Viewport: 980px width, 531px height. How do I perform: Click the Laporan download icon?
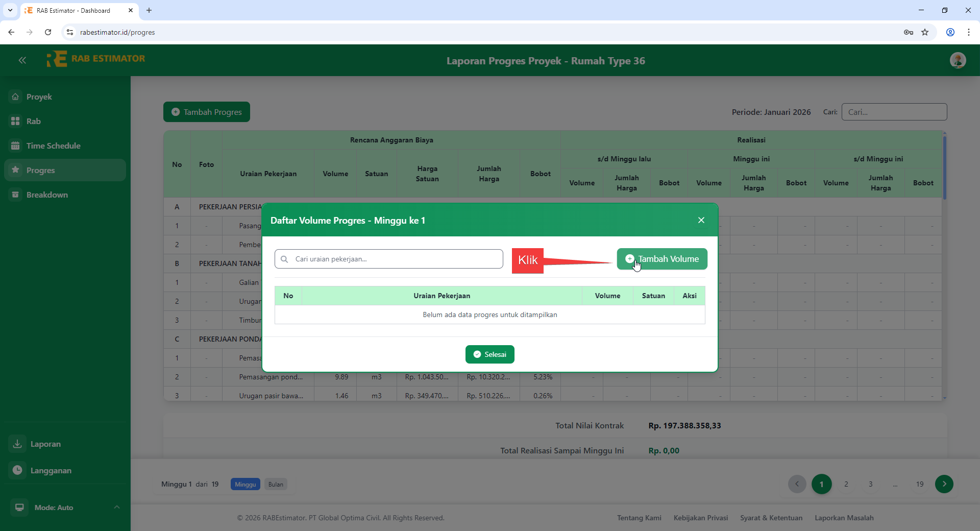coord(17,444)
